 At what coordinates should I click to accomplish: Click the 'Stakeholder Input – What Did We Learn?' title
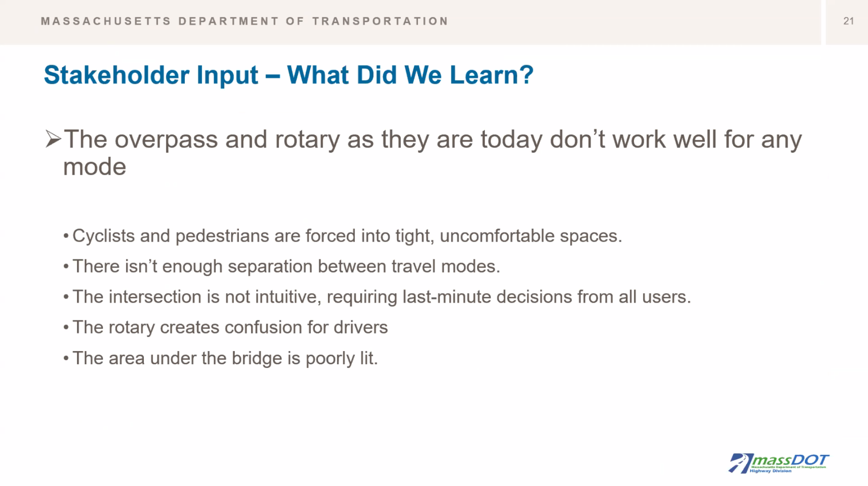coord(289,75)
